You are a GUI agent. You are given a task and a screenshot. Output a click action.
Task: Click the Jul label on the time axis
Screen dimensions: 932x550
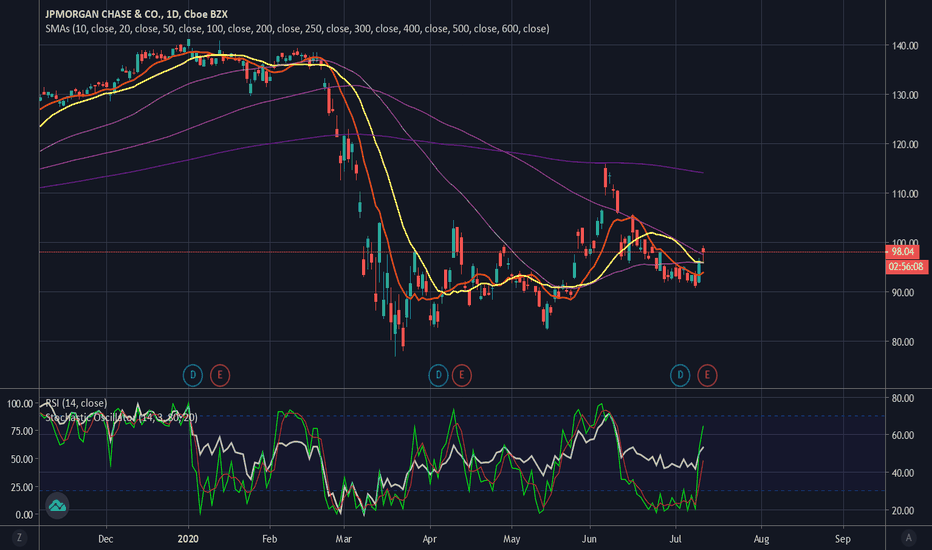676,539
